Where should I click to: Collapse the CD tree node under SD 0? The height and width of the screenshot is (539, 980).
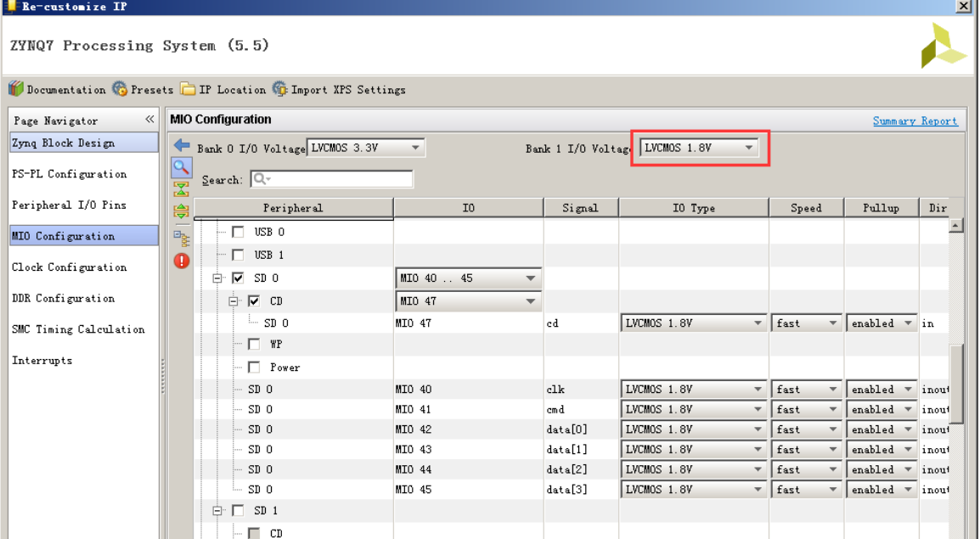(234, 301)
